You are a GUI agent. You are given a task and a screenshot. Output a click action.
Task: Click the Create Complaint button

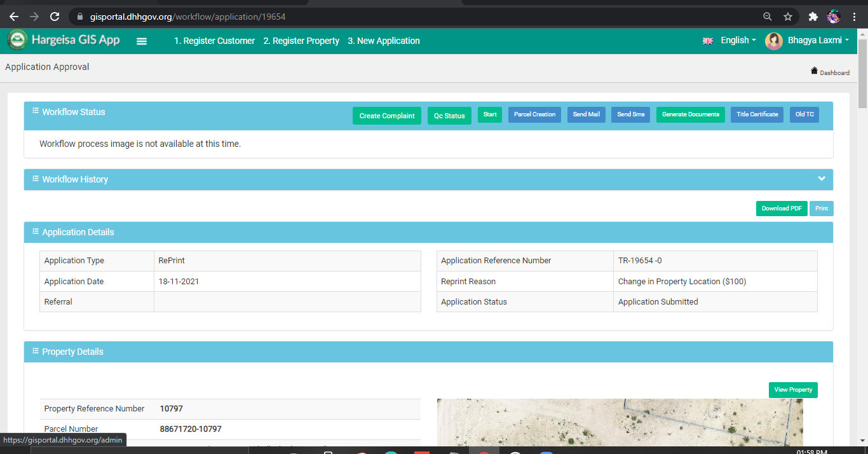pos(387,116)
